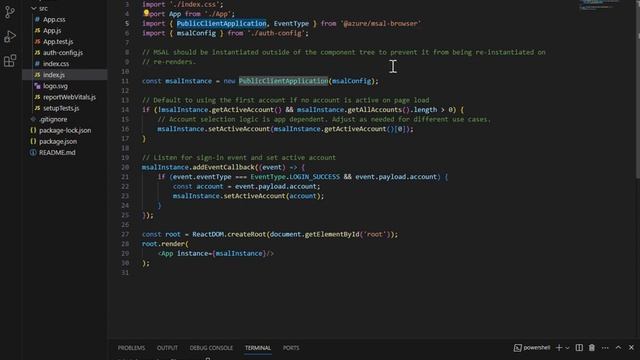This screenshot has height=360, width=640.
Task: Open auth-config.js file
Action: pos(63,53)
